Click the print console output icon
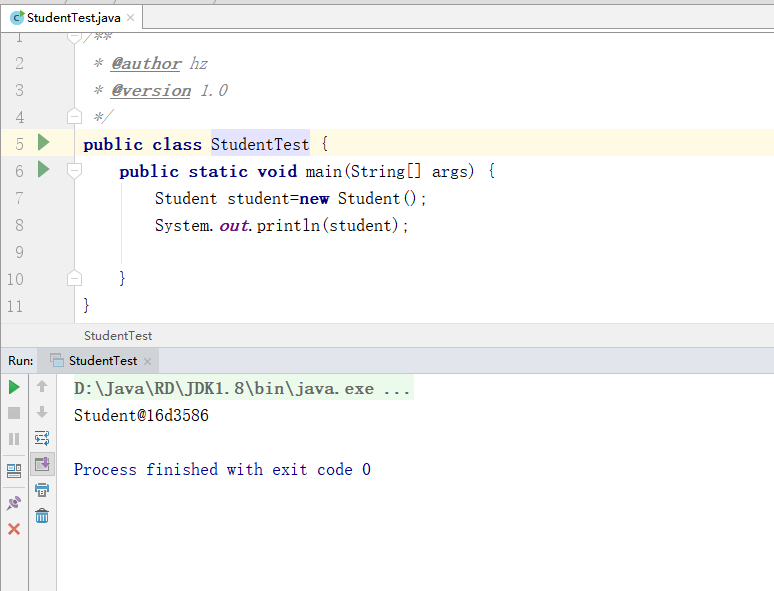Screen dimensions: 774x591 coord(42,490)
